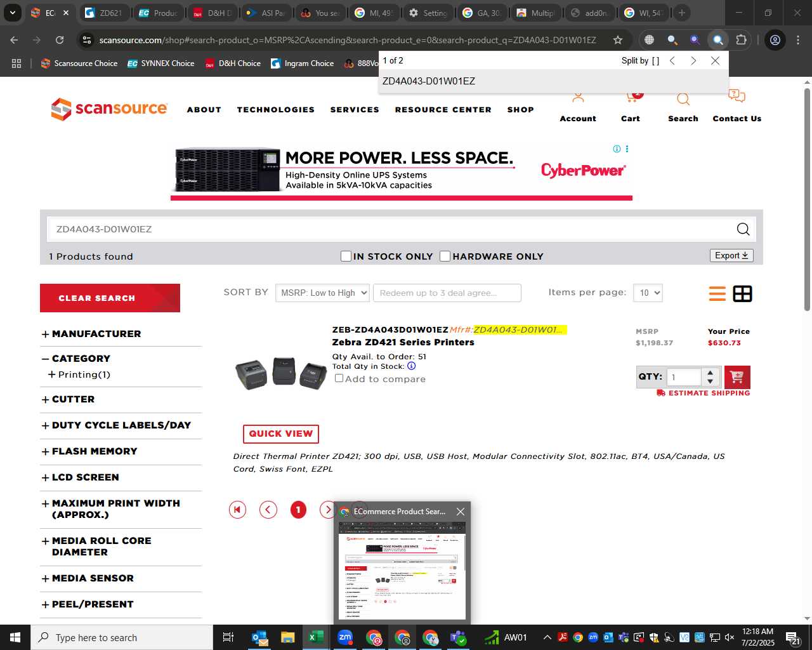Go to first page of results
The width and height of the screenshot is (812, 650).
point(237,509)
